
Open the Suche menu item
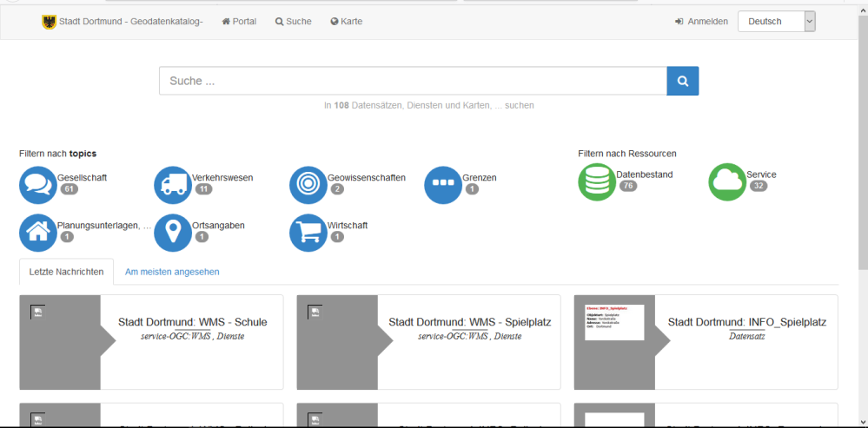click(x=294, y=22)
